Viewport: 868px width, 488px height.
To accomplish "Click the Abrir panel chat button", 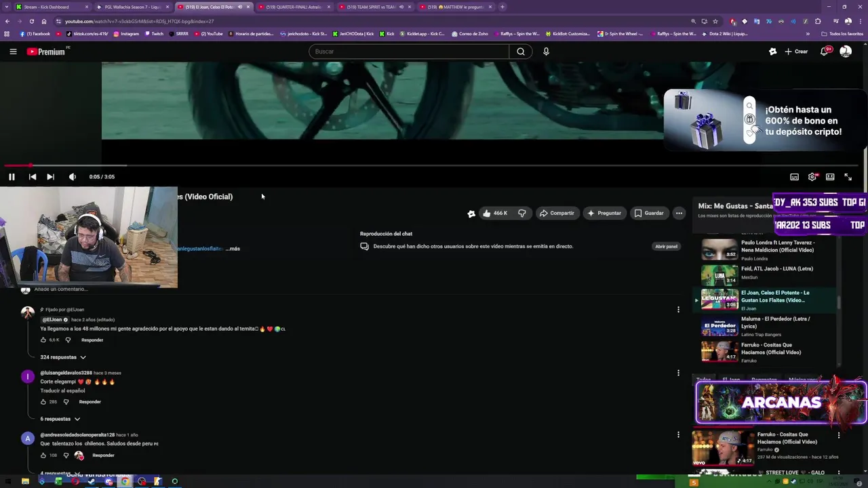I will coord(666,247).
